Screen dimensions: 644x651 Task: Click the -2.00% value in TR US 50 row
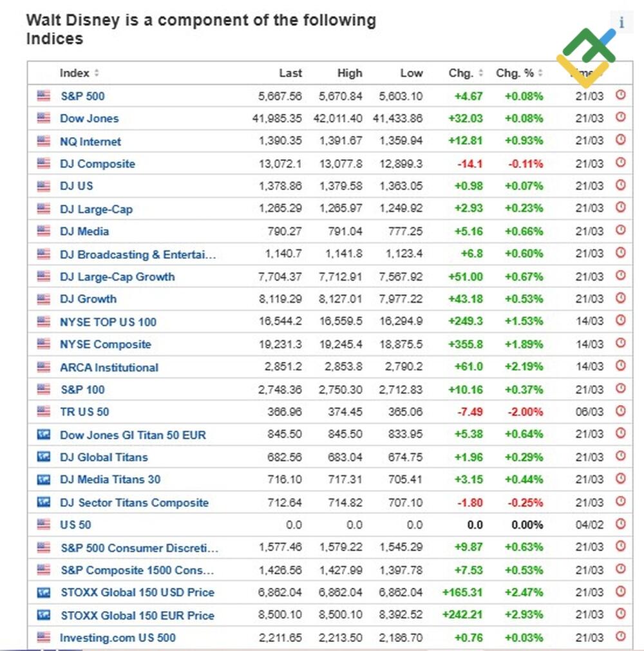(x=526, y=412)
